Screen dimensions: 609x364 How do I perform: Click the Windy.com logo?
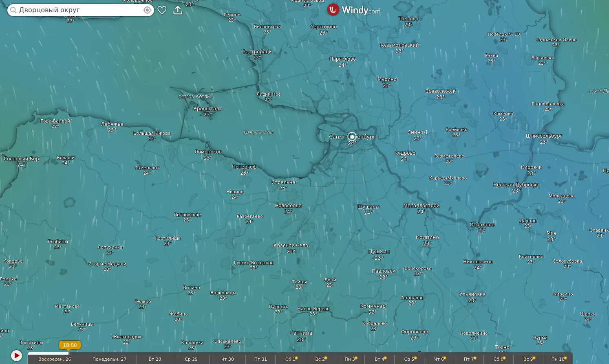[x=353, y=10]
